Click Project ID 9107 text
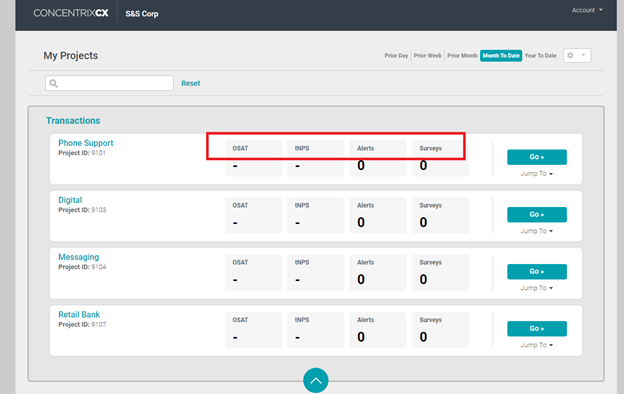624x394 pixels. (82, 324)
